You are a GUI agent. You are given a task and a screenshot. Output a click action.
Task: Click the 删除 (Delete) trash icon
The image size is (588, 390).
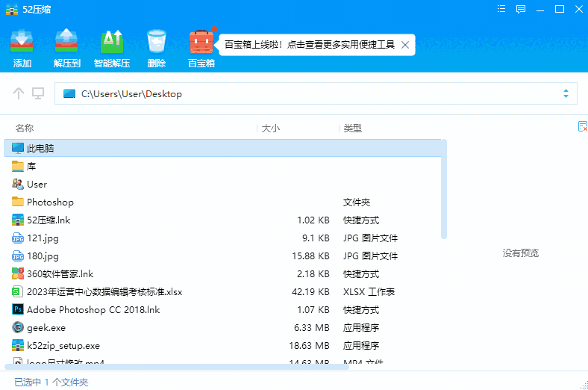click(x=157, y=41)
